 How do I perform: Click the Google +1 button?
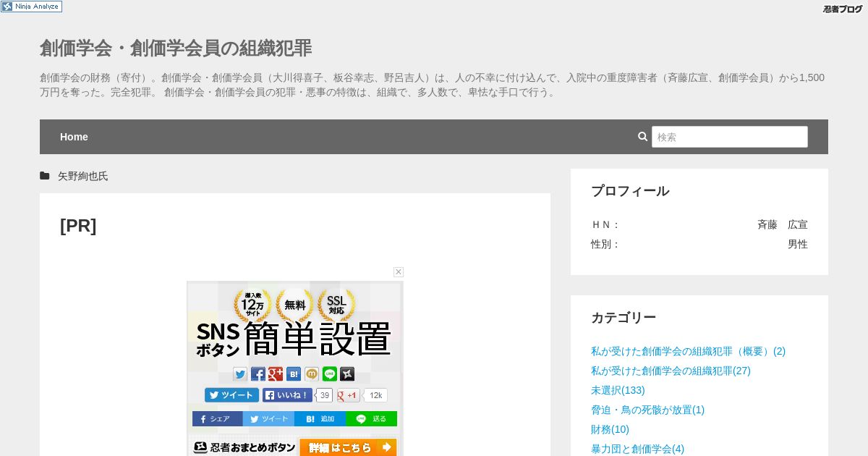click(x=349, y=395)
